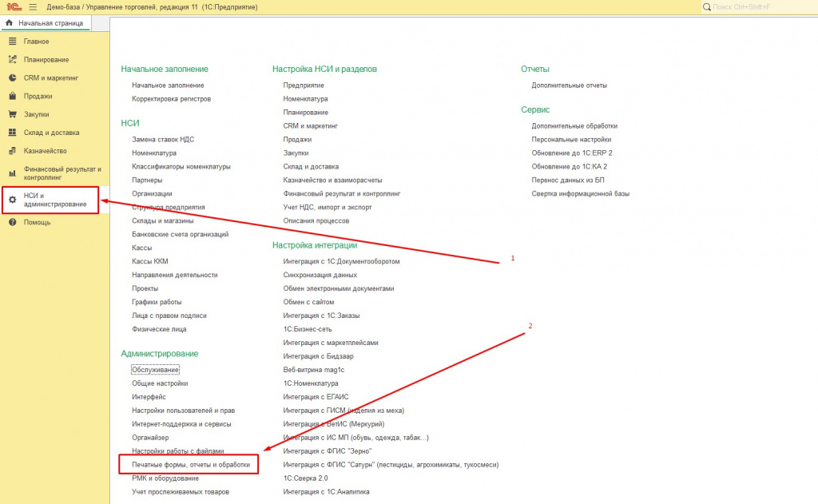818x504 pixels.
Task: Click the search input field
Action: [761, 6]
